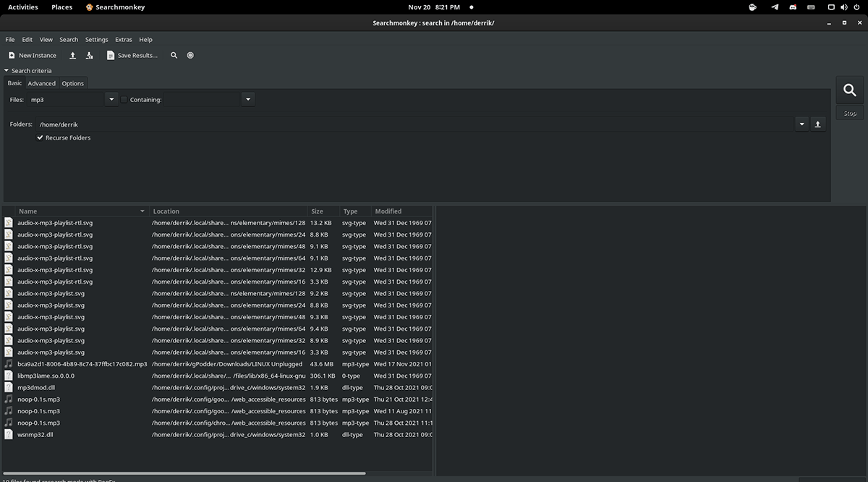This screenshot has height=482, width=868.
Task: Sort results by clicking the Name column header
Action: click(27, 211)
